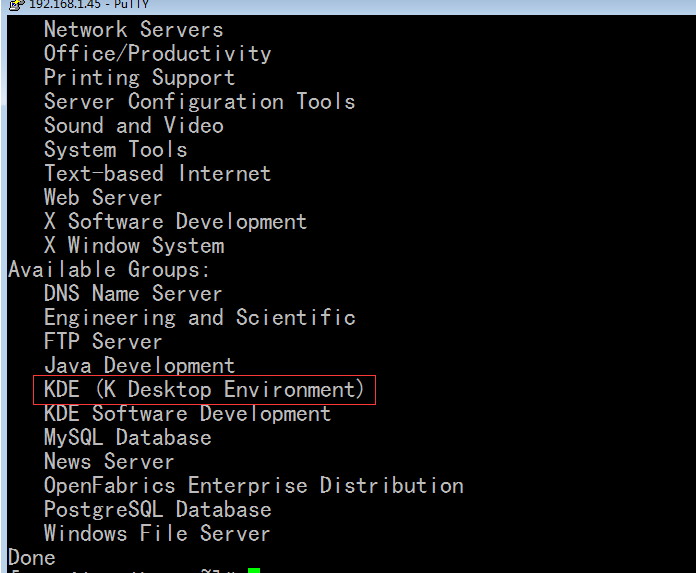Screen dimensions: 696x573
Task: Click the "Sound and Video" entry
Action: (133, 126)
